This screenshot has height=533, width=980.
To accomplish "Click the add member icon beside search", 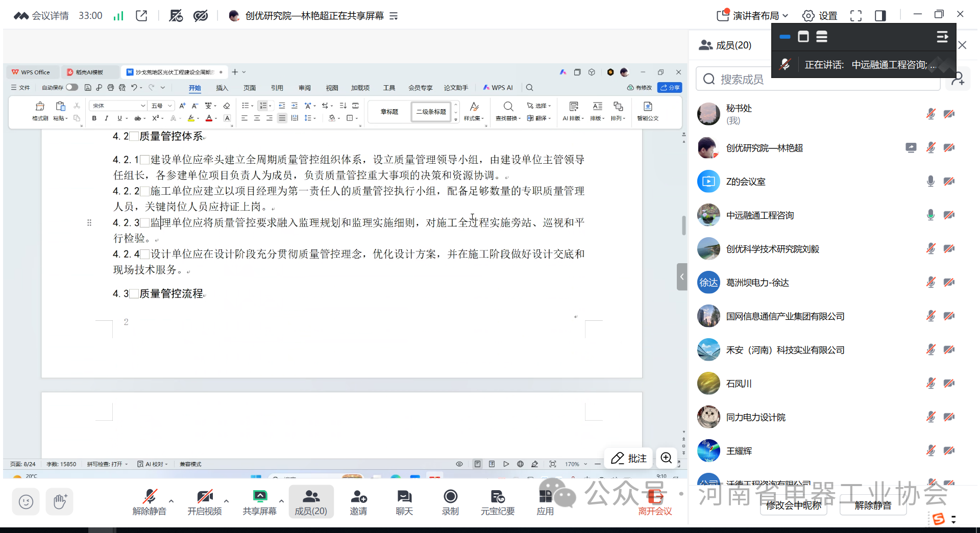I will pyautogui.click(x=958, y=79).
